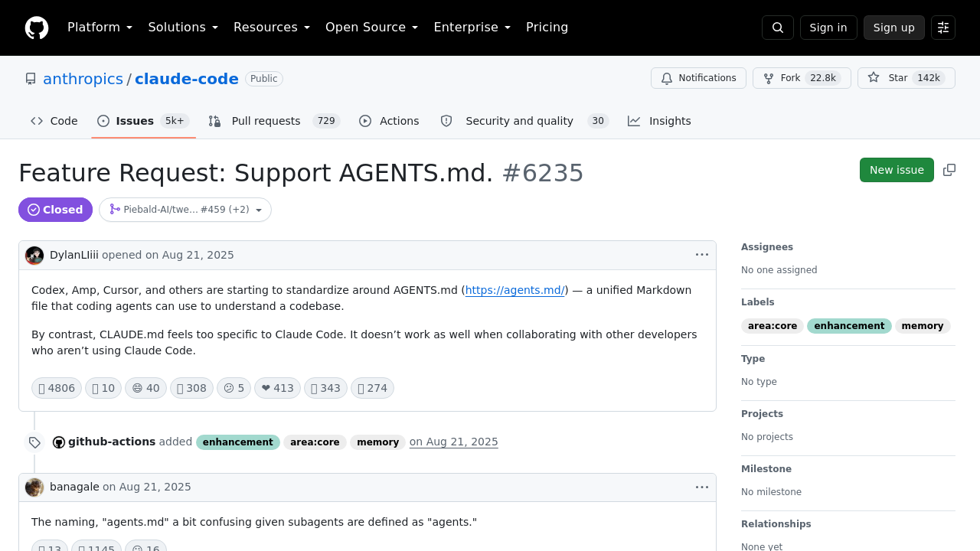
Task: Open DylanLIiii's profile name link
Action: point(74,255)
